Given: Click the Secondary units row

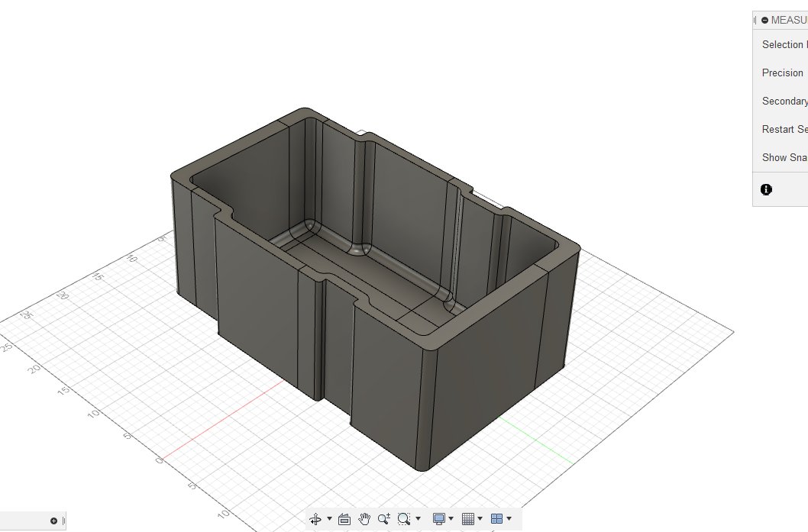Looking at the screenshot, I should point(785,102).
